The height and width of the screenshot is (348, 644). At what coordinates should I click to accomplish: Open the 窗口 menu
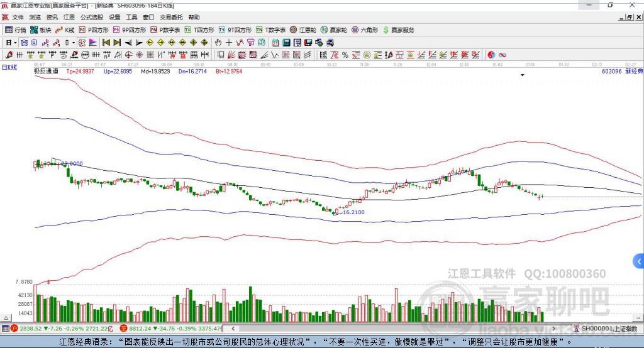click(x=148, y=17)
